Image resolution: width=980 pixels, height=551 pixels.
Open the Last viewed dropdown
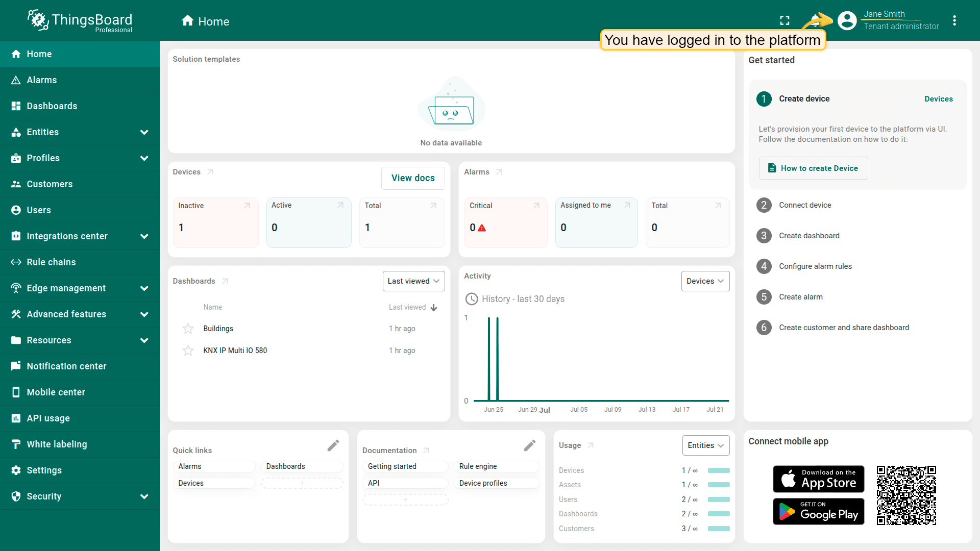coord(413,281)
